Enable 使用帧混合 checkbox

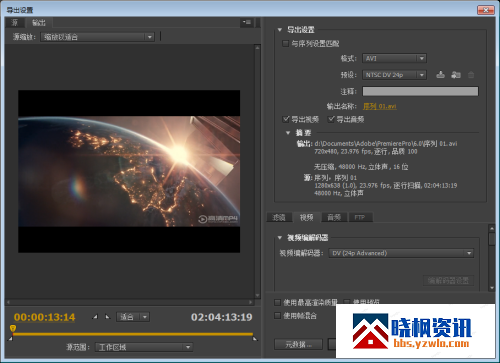[x=277, y=315]
